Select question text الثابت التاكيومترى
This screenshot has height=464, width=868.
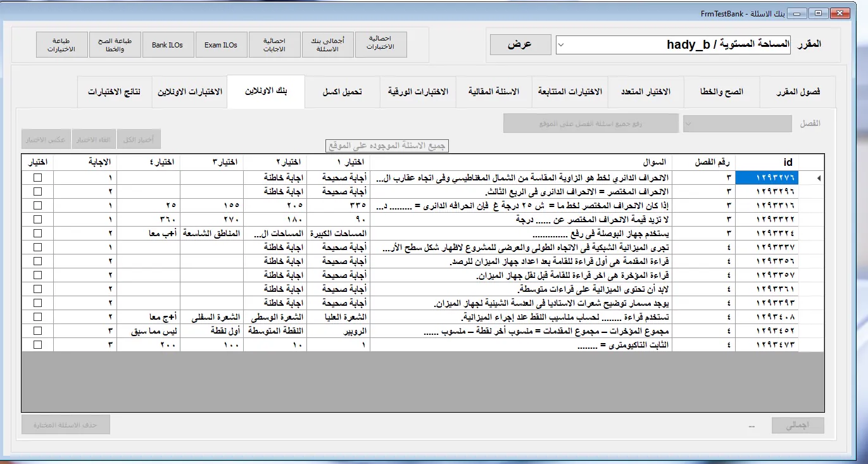[521, 345]
